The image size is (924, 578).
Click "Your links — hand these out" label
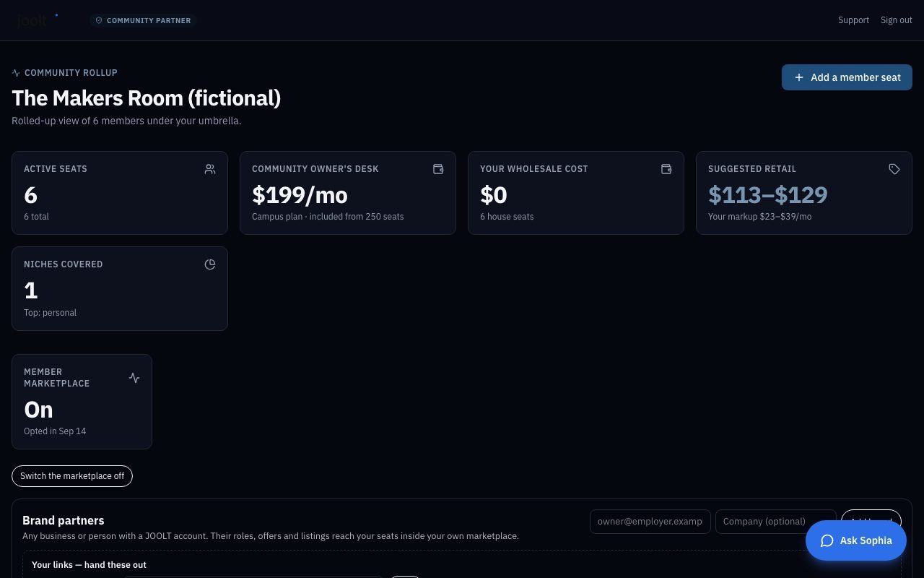point(89,565)
